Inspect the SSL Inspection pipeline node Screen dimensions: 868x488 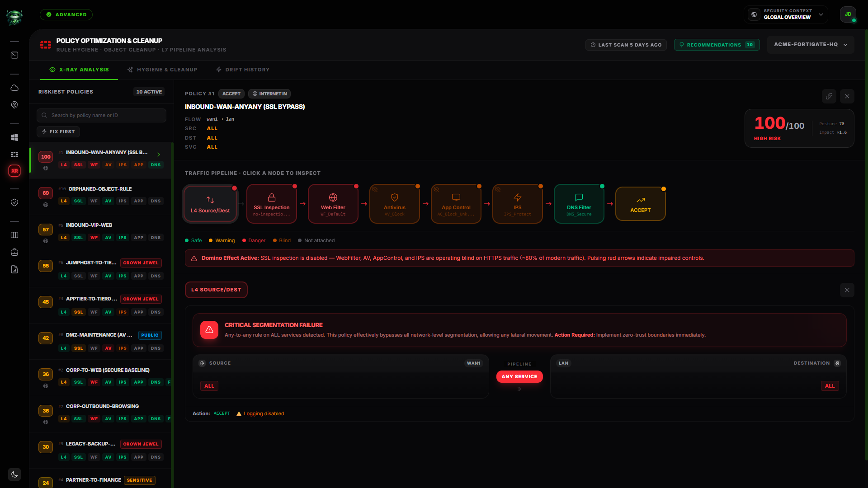272,204
